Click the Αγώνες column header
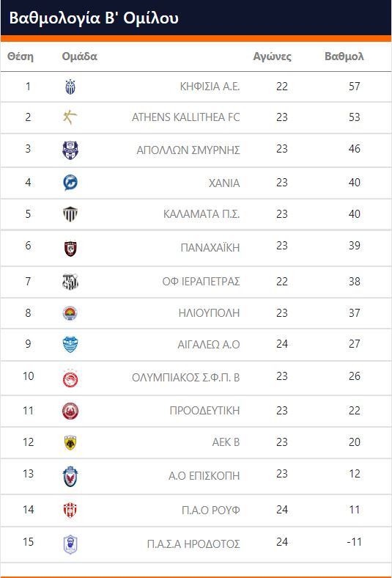 [x=272, y=56]
